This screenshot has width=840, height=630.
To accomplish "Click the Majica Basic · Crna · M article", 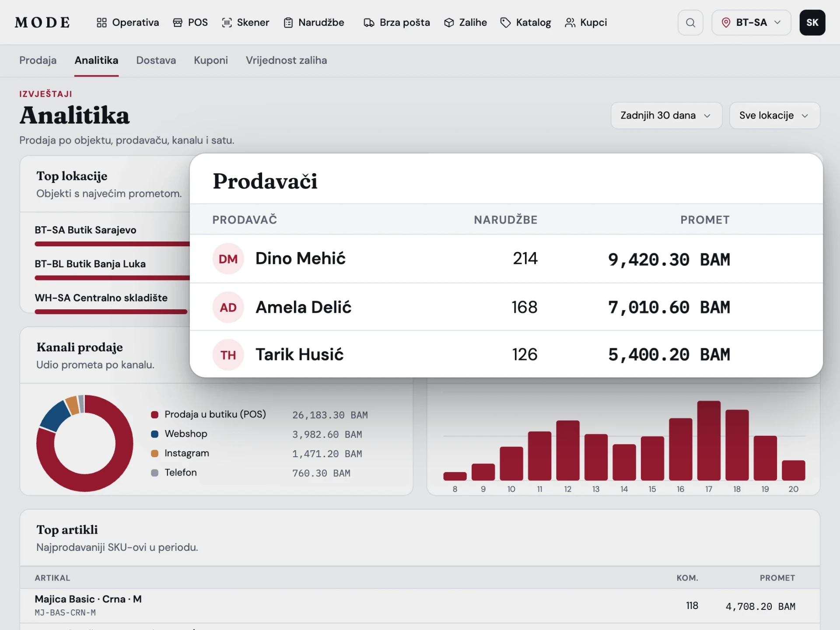I will click(x=88, y=599).
